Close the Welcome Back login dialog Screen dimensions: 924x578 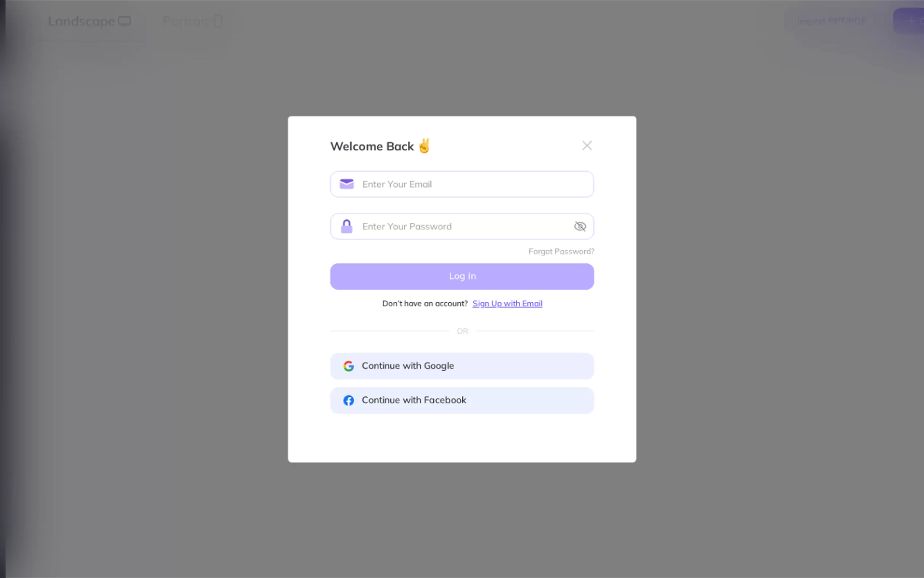tap(587, 145)
